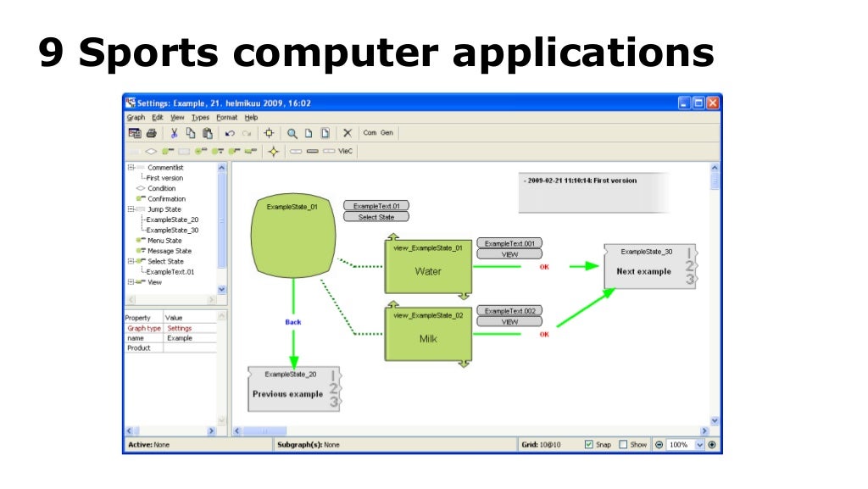Undo the last action via toolbar
Screen dimensions: 868x489
(x=230, y=133)
